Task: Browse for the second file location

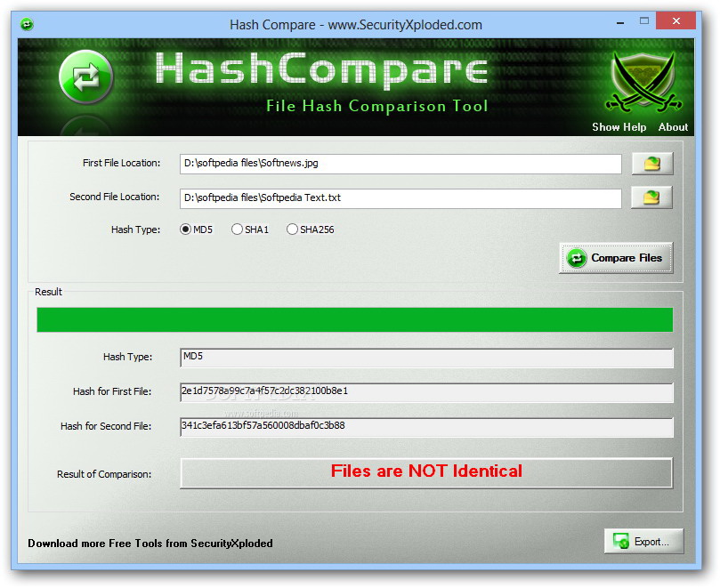Action: [x=651, y=197]
